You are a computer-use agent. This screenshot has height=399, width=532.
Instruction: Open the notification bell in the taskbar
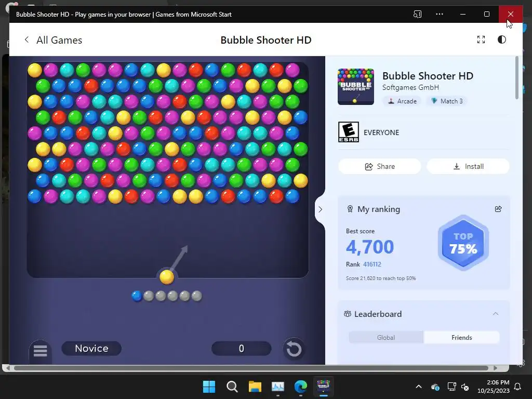518,387
